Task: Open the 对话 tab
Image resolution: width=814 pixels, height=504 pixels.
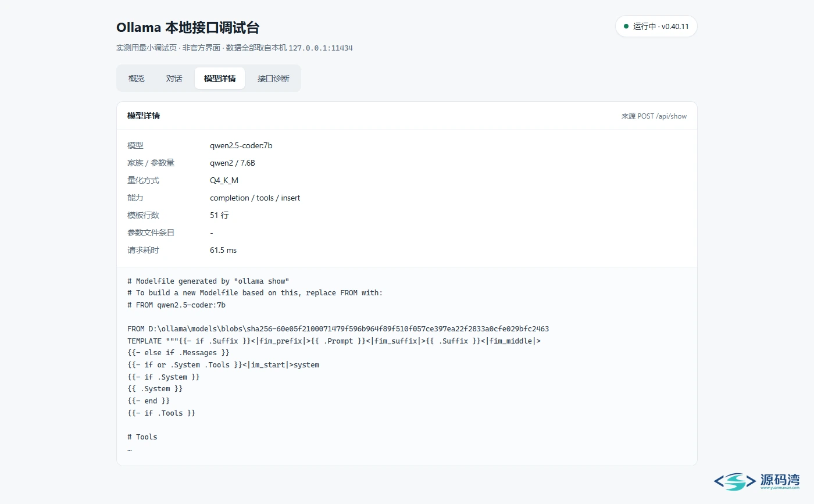Action: click(174, 78)
